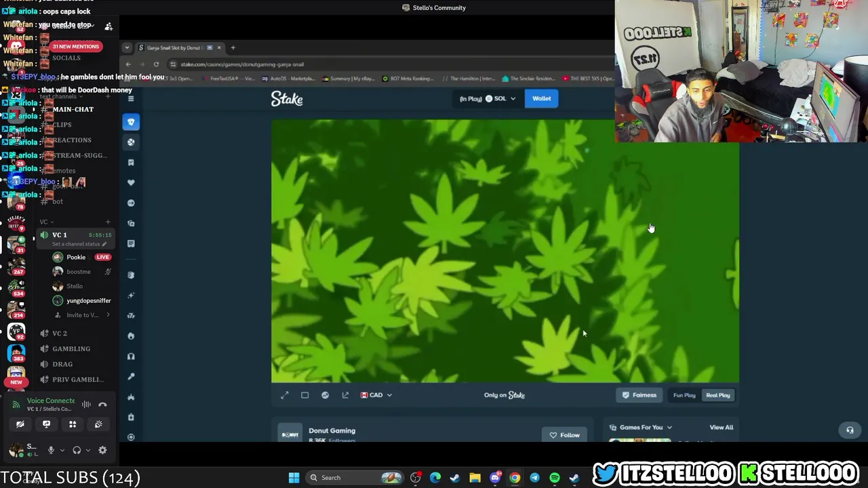Turn on the Discord camera

pyautogui.click(x=20, y=424)
